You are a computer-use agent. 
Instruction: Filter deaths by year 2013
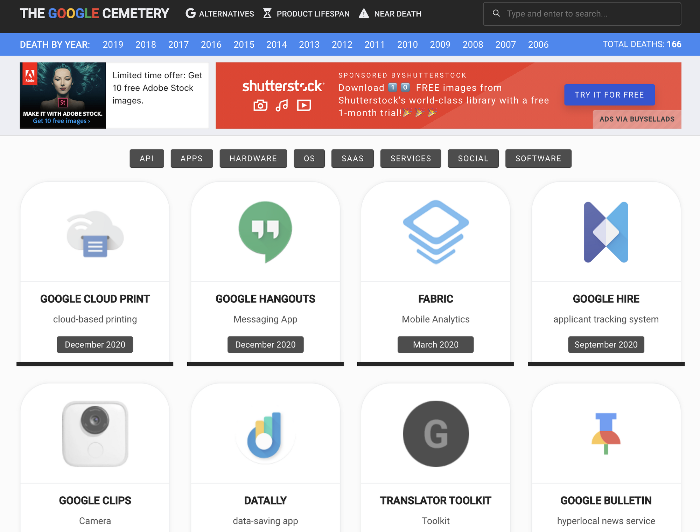(x=309, y=45)
